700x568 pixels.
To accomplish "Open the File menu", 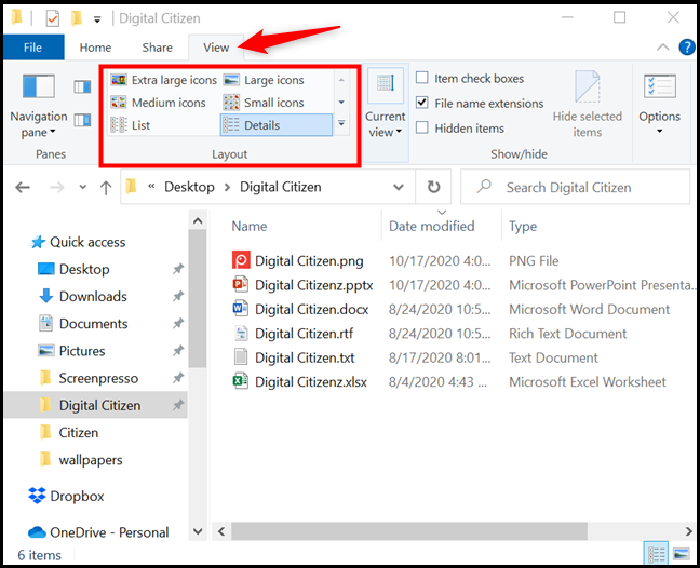I will tap(32, 47).
